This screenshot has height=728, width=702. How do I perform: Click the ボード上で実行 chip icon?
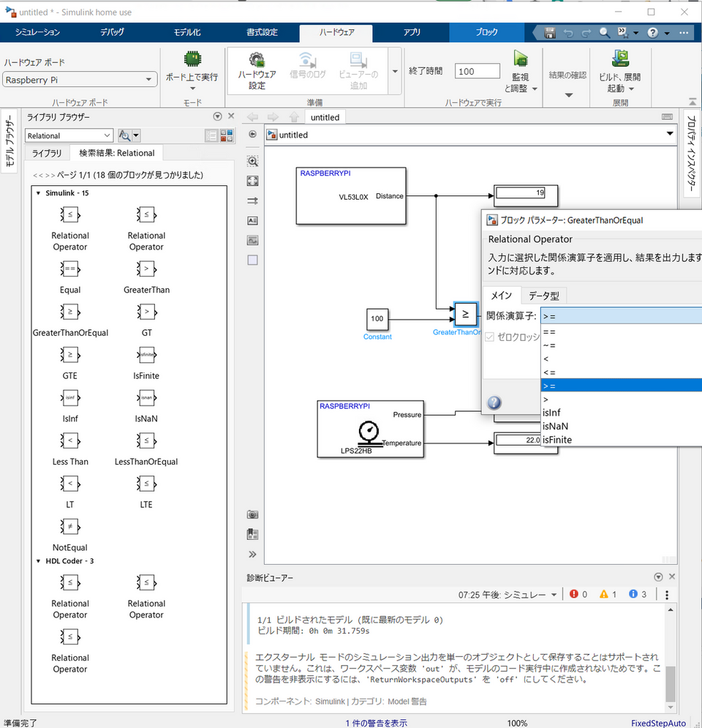[x=192, y=59]
